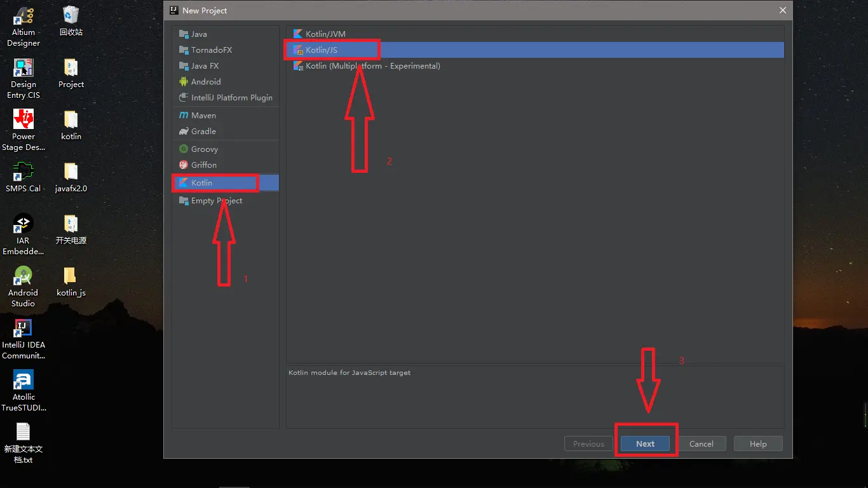Screen dimensions: 868x488
Task: Click the Kotlin Multiplatform template icon
Action: pos(298,66)
